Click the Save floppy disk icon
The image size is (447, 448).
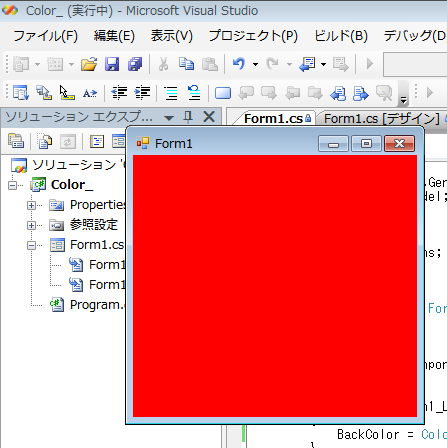point(112,64)
